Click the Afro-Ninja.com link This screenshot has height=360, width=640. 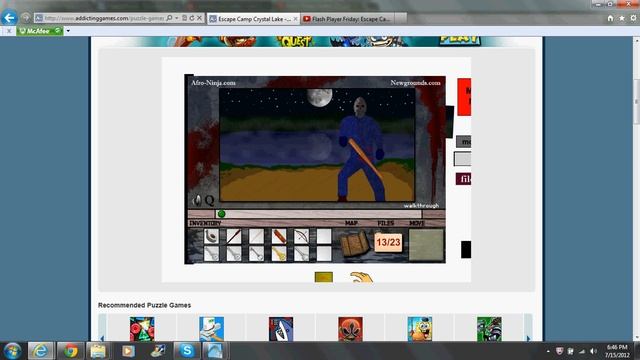213,83
